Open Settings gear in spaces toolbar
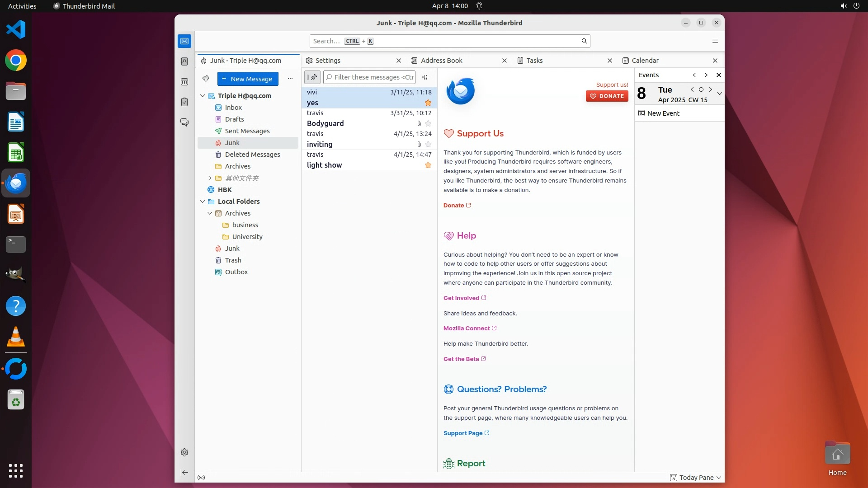 pos(184,452)
